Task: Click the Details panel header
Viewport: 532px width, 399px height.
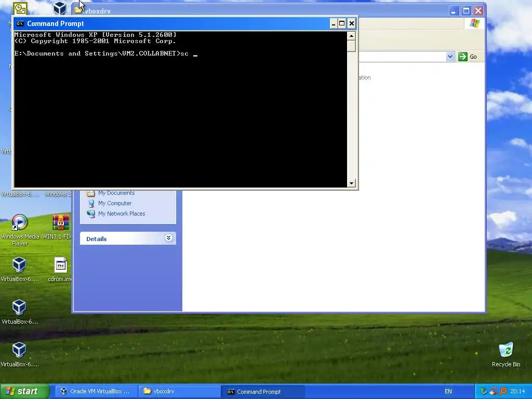Action: coord(128,238)
